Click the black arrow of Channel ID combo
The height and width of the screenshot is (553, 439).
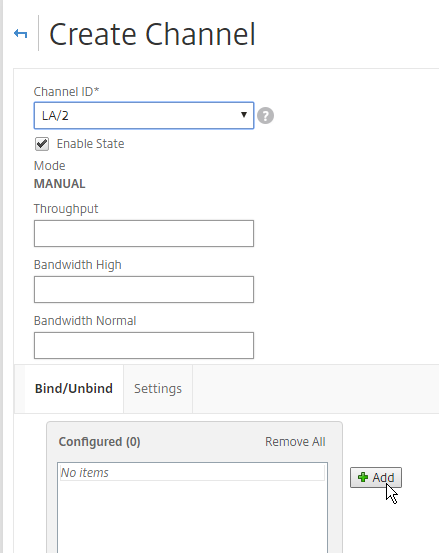tap(244, 115)
